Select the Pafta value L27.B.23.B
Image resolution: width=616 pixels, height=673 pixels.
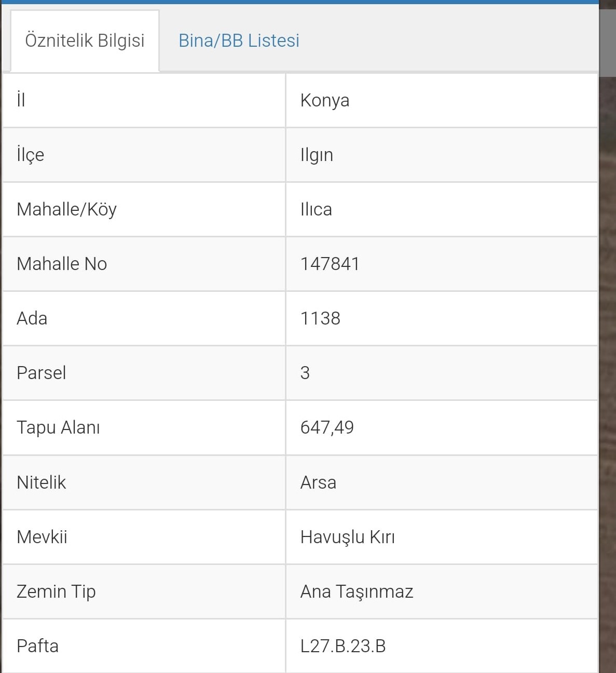[343, 646]
